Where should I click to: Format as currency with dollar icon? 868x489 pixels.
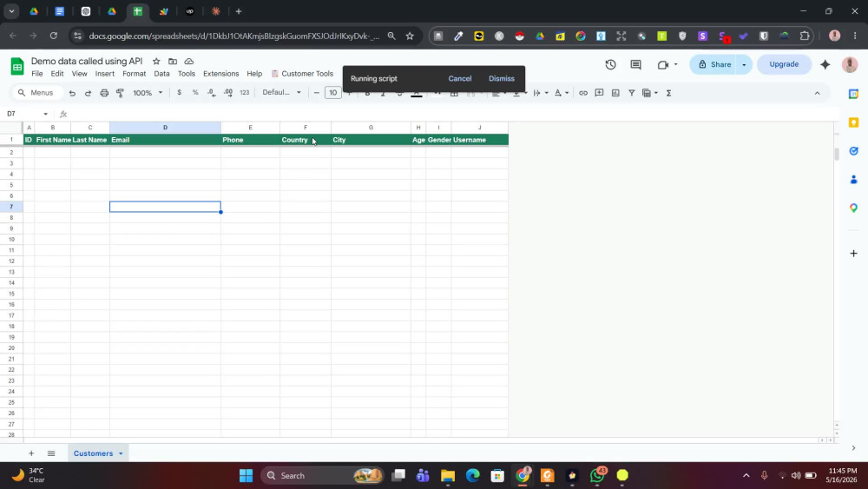pos(179,92)
